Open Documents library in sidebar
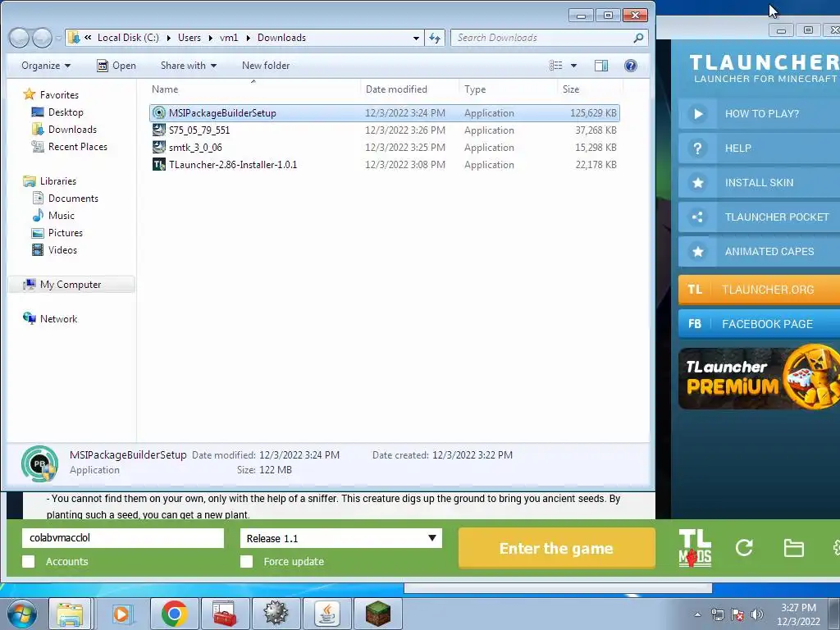This screenshot has width=840, height=630. click(73, 199)
